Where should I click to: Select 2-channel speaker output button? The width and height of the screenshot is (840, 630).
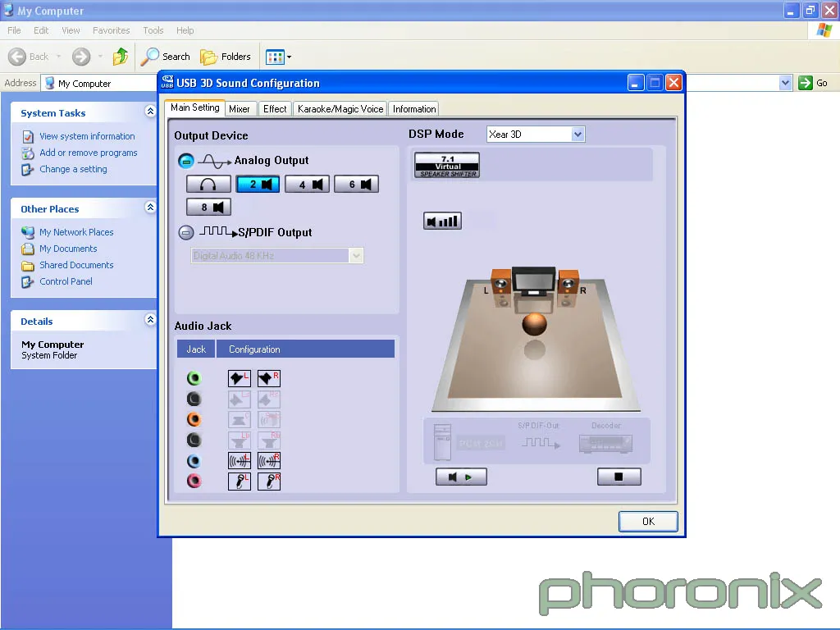tap(258, 185)
